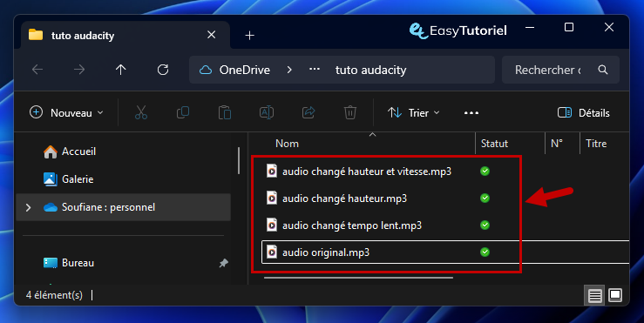The width and height of the screenshot is (644, 323).
Task: Select audio changé hauteur.mp3 file name
Action: click(x=344, y=199)
